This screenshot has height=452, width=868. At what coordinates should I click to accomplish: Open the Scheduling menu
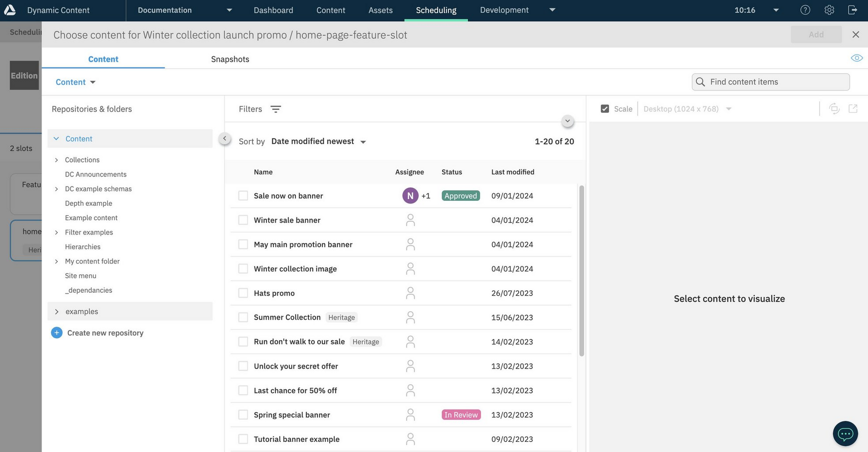tap(436, 10)
